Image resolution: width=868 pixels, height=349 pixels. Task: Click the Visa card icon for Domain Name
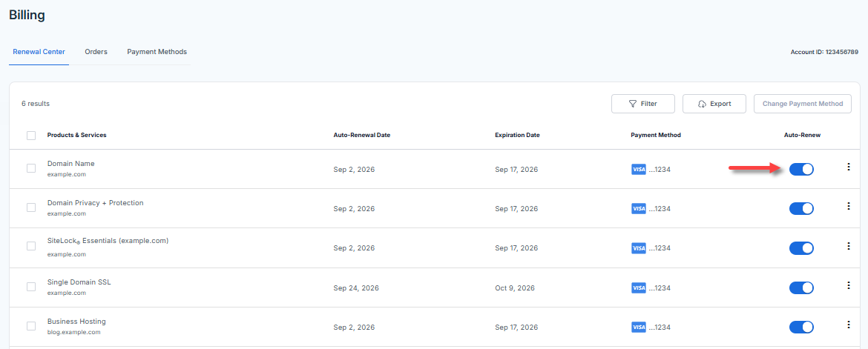point(638,170)
